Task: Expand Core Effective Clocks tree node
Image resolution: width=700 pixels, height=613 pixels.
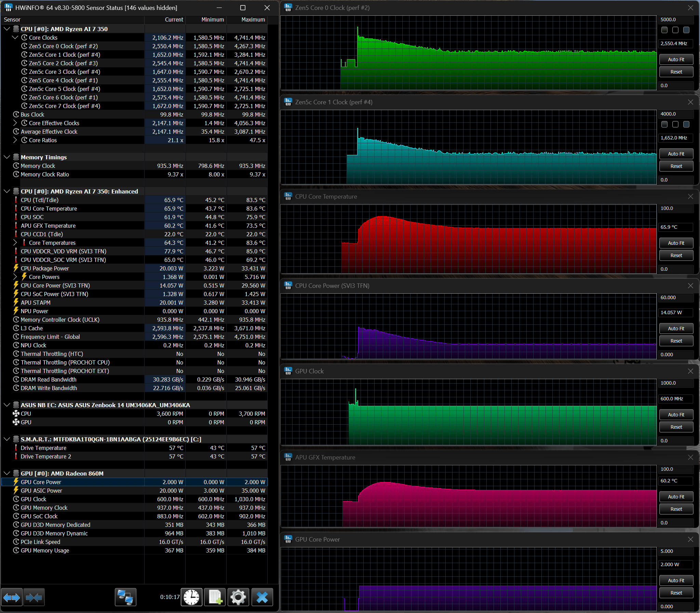Action: tap(15, 123)
